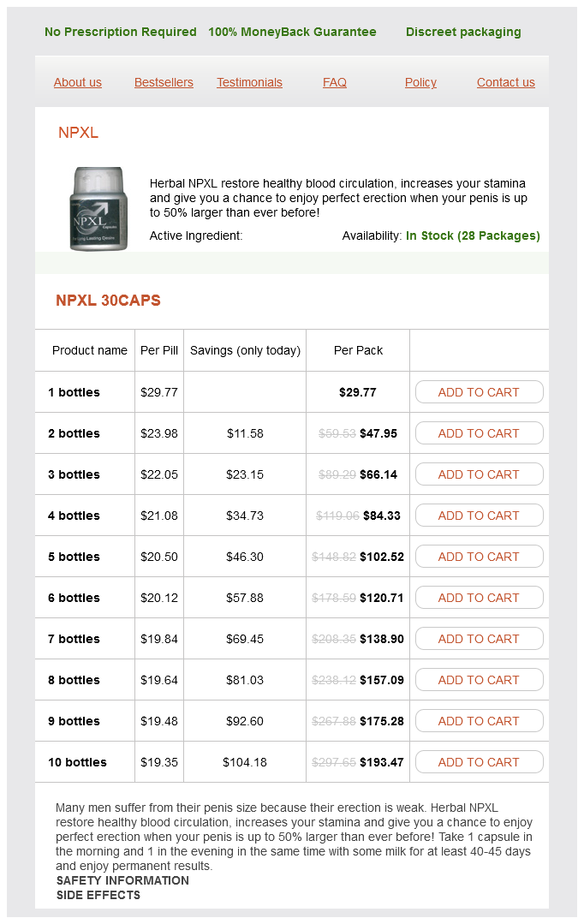Image resolution: width=584 pixels, height=924 pixels.
Task: Click the NPXL product title
Action: coord(79,133)
